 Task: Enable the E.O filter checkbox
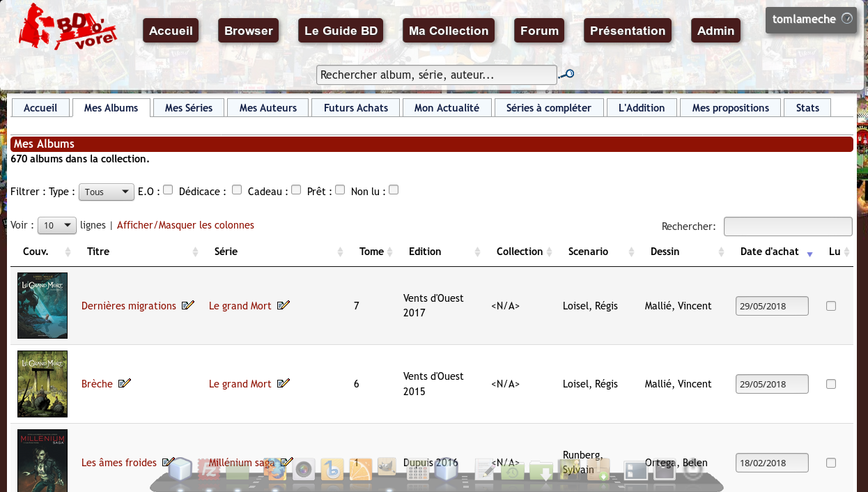coord(168,190)
